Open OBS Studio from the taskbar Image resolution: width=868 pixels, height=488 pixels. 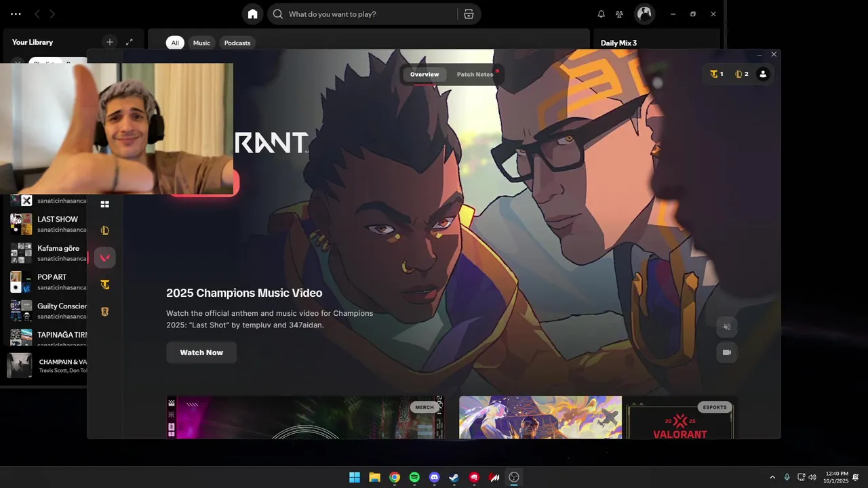(514, 477)
